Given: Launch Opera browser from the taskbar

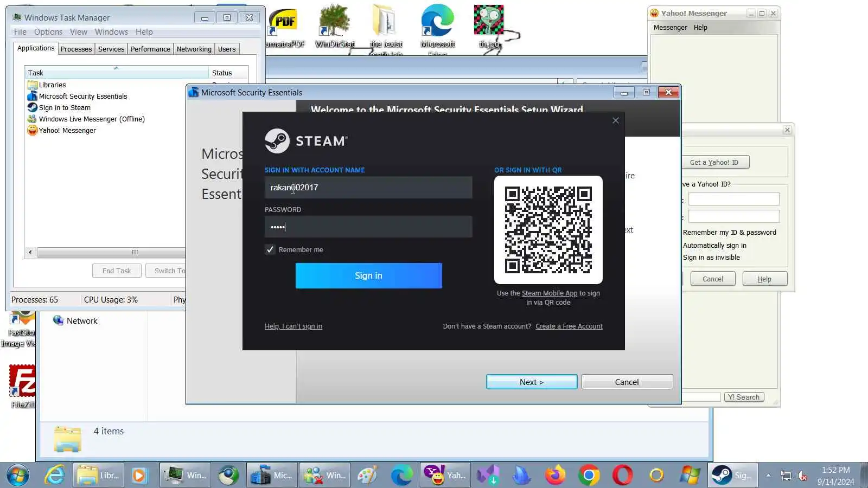Looking at the screenshot, I should 622,476.
